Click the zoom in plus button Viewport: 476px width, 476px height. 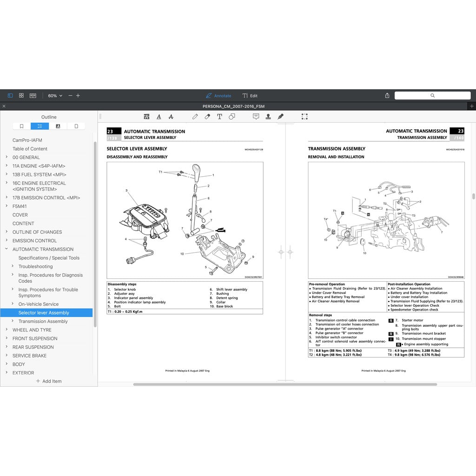[x=78, y=96]
